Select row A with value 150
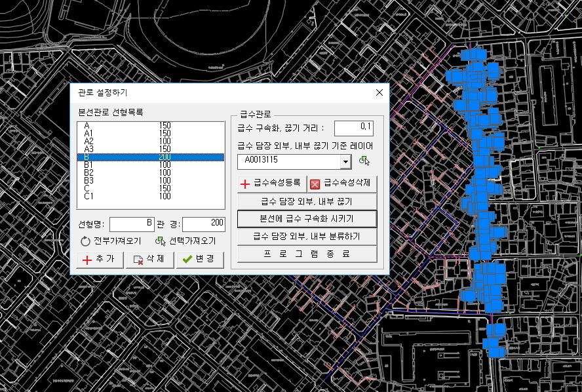Viewport: 582px width, 392px height. (151, 125)
